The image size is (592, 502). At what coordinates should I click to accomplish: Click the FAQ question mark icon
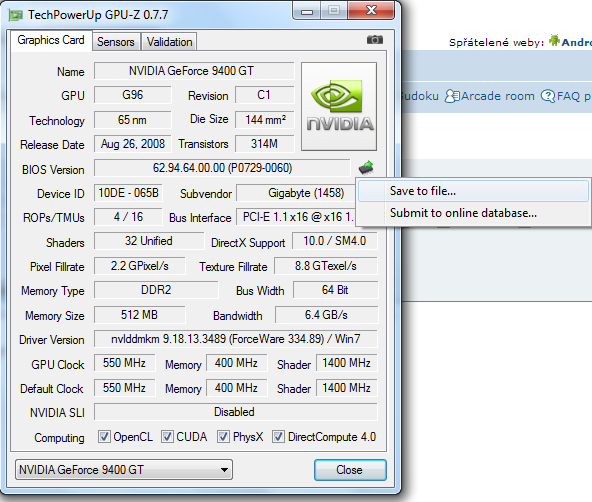(548, 96)
